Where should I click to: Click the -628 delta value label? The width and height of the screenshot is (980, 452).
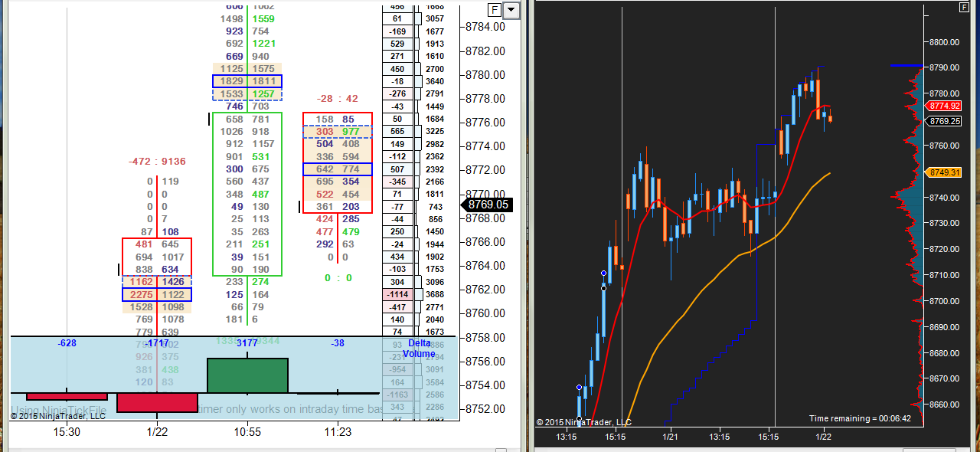[67, 343]
